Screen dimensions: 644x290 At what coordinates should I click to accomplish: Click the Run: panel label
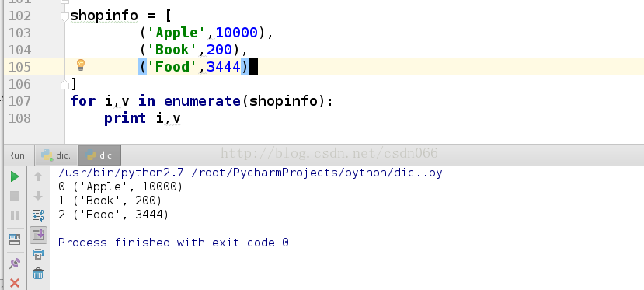[18, 155]
